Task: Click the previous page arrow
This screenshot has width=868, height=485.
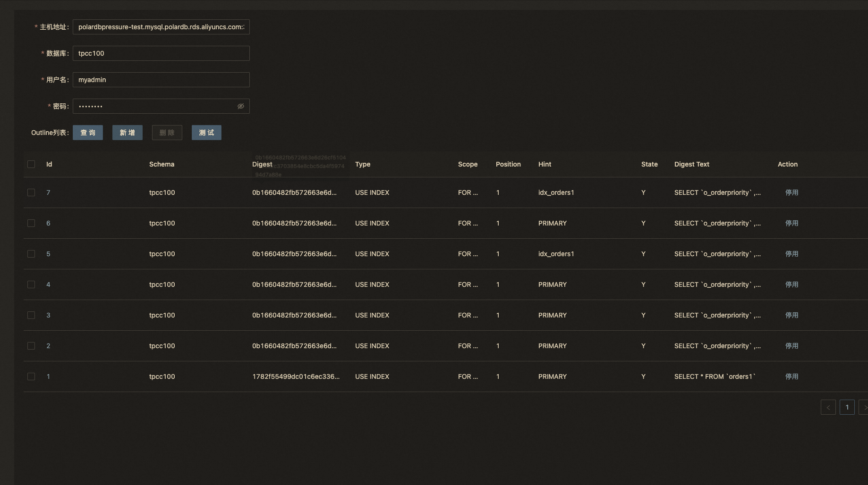Action: [828, 407]
